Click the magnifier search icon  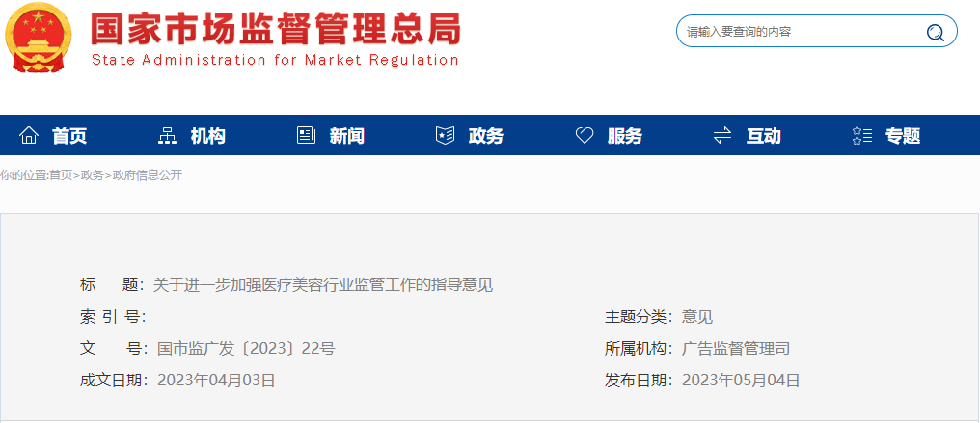935,32
